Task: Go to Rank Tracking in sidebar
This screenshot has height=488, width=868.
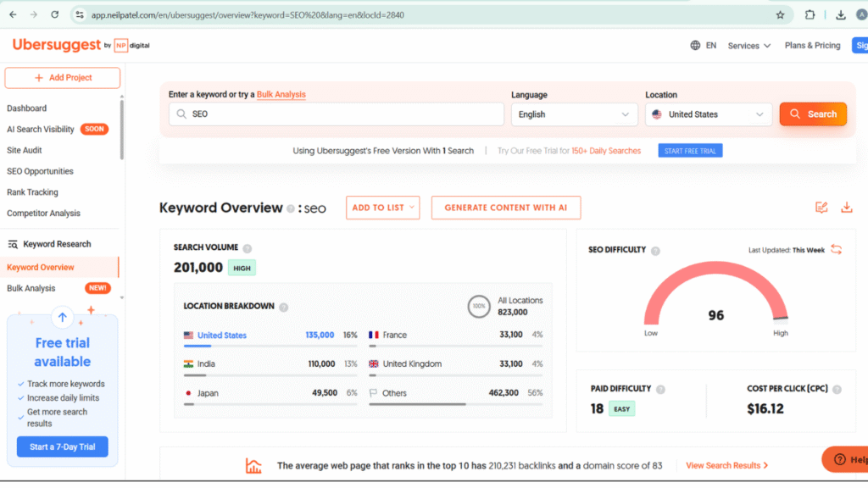Action: pyautogui.click(x=32, y=192)
